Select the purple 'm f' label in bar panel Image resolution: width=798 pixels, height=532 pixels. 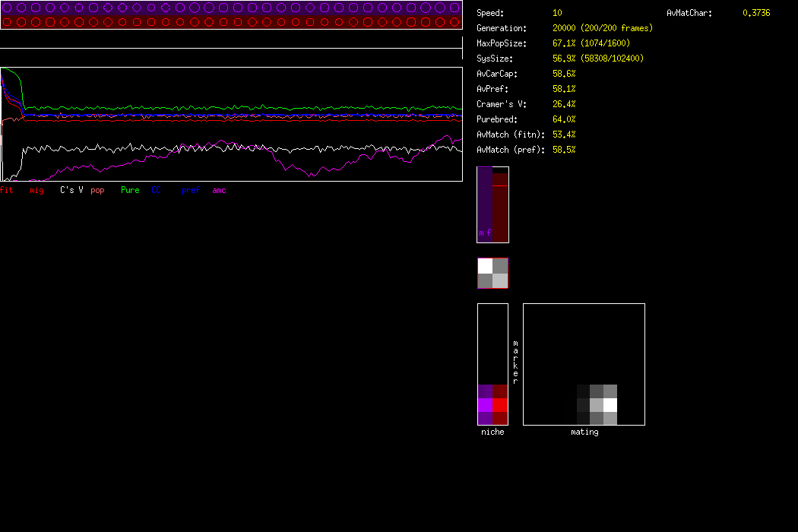484,233
